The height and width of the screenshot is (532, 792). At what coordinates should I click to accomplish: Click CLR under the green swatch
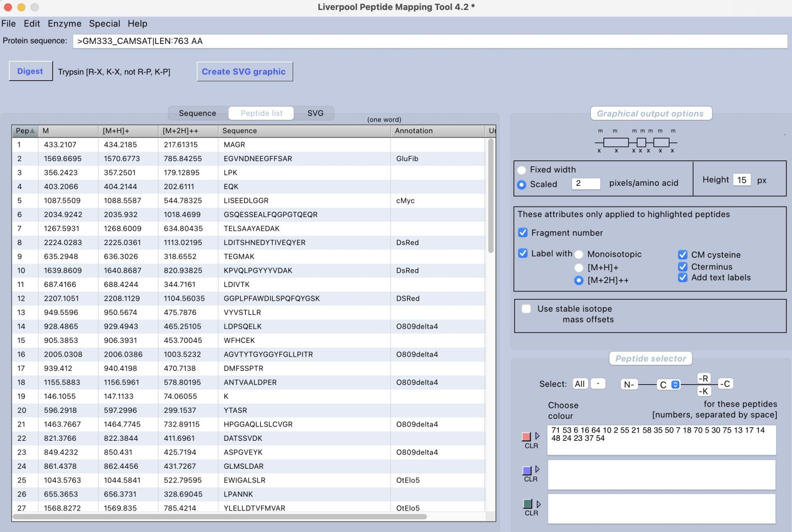point(531,513)
